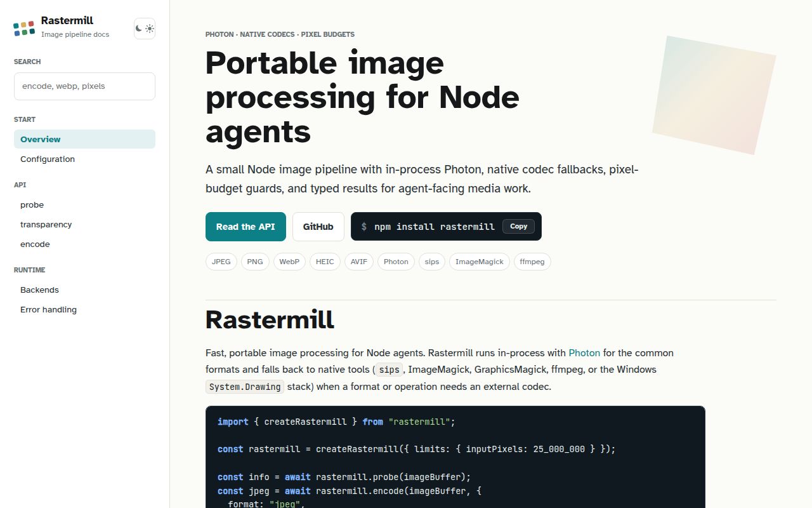Open the Error handling page
The height and width of the screenshot is (508, 812).
[84, 309]
